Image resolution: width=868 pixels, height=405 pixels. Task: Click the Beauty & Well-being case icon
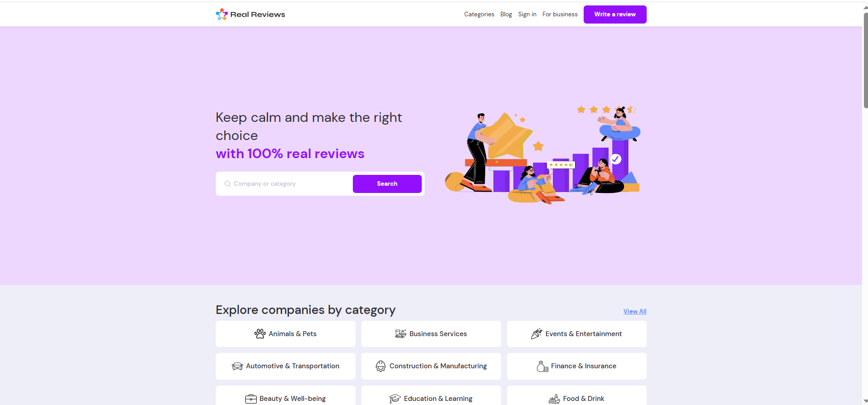click(x=251, y=399)
